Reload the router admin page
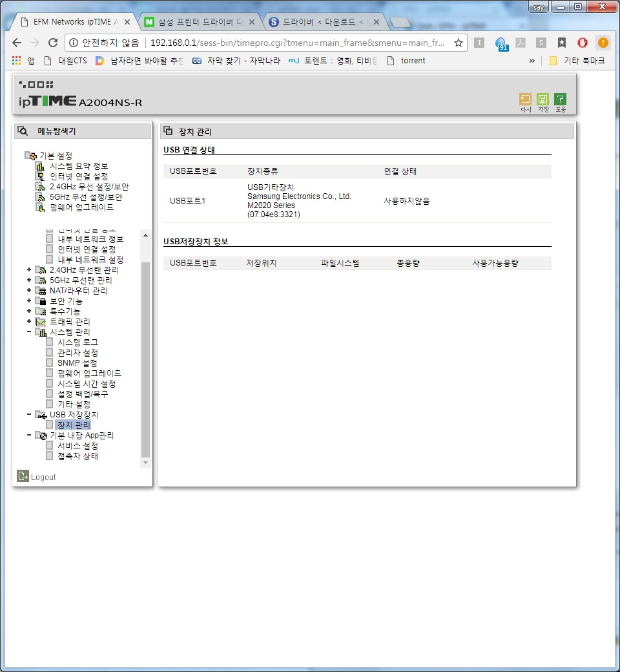 pyautogui.click(x=53, y=43)
